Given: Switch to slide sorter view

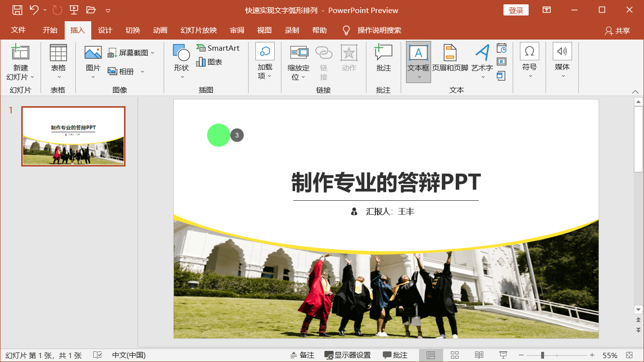Looking at the screenshot, I should coord(455,355).
